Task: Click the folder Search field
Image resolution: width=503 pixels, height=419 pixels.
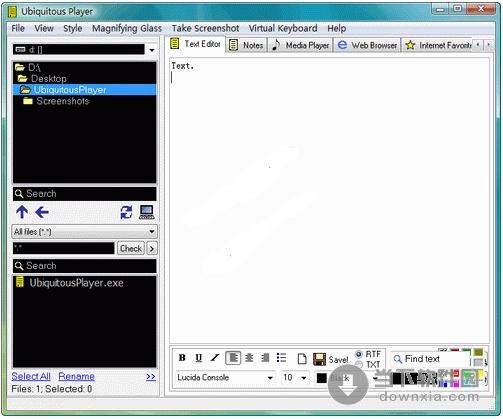Action: (x=85, y=194)
